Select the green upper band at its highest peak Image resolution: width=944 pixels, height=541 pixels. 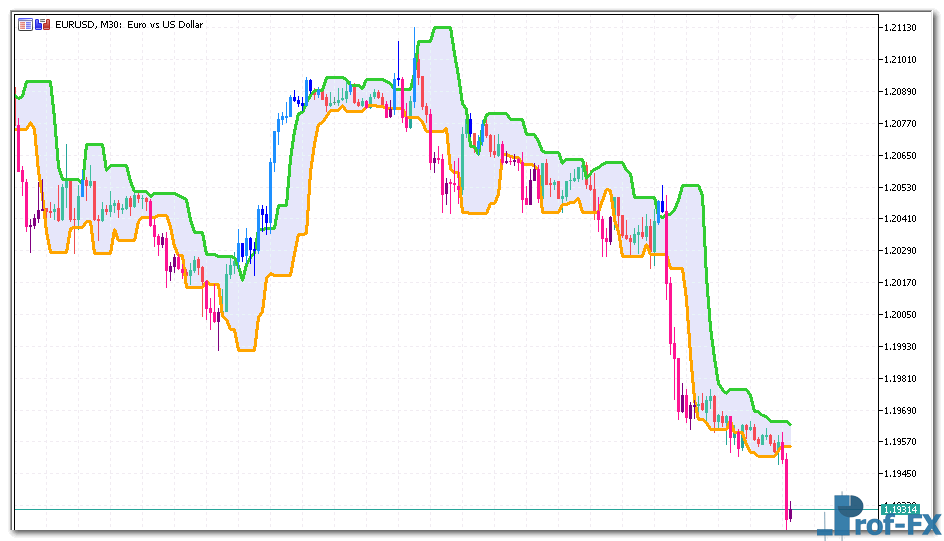[x=440, y=28]
